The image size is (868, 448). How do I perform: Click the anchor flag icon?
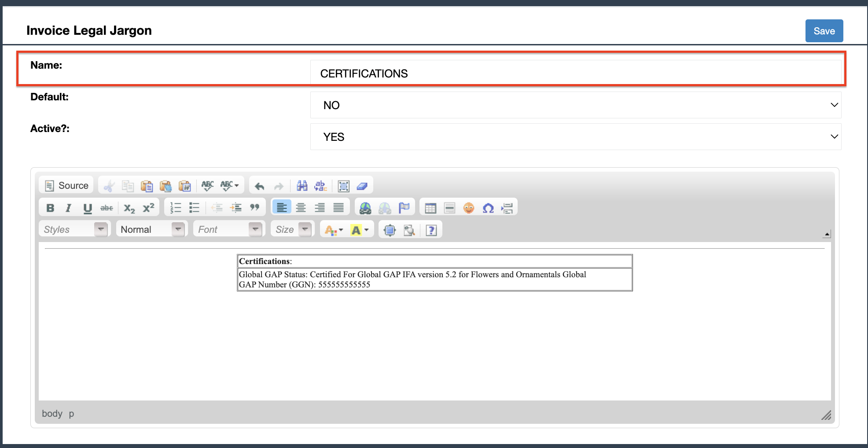pos(404,208)
